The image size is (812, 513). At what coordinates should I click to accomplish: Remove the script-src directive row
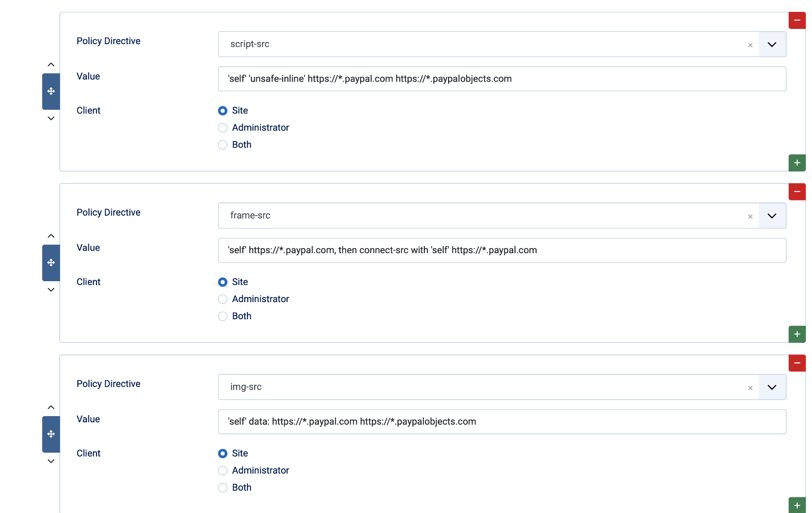click(x=797, y=20)
